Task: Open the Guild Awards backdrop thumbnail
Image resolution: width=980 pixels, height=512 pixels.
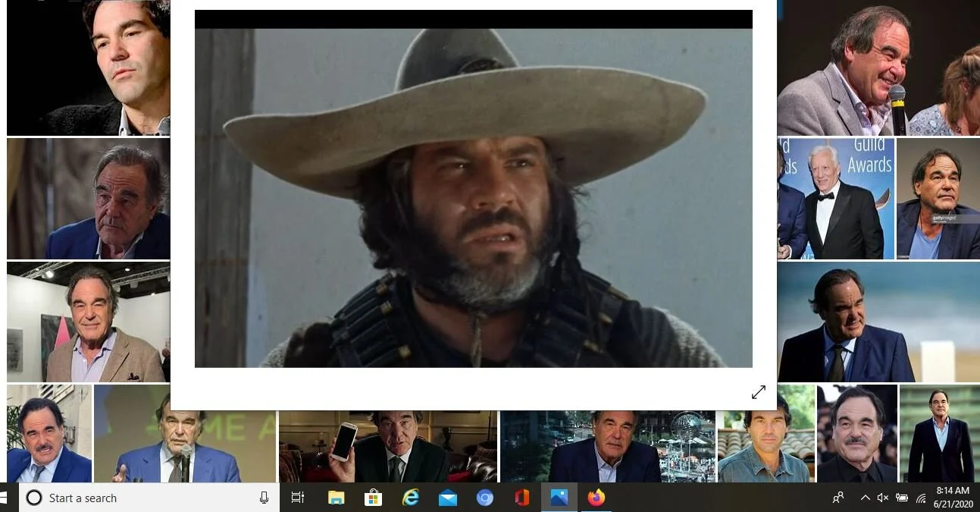Action: pos(835,199)
